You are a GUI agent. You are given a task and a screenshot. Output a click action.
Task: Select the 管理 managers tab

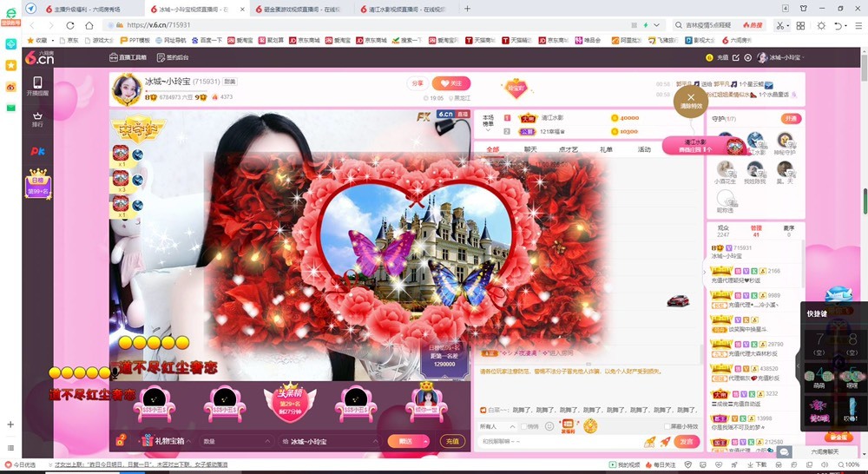tap(756, 231)
